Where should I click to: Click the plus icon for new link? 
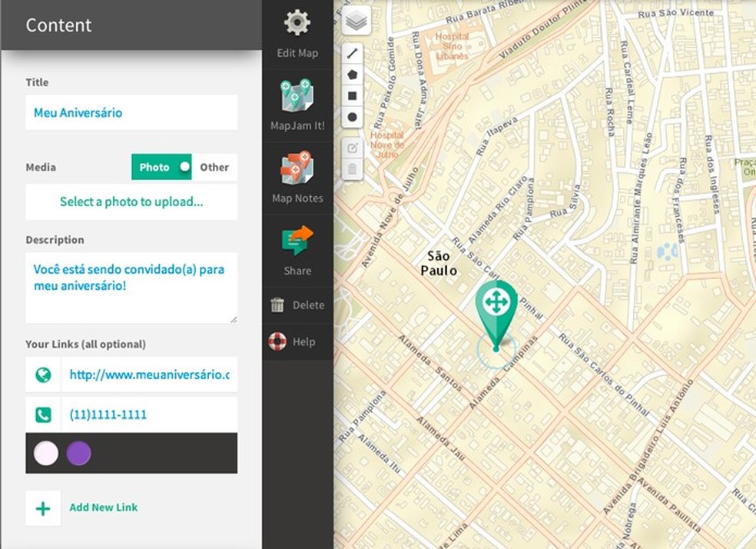[x=43, y=508]
